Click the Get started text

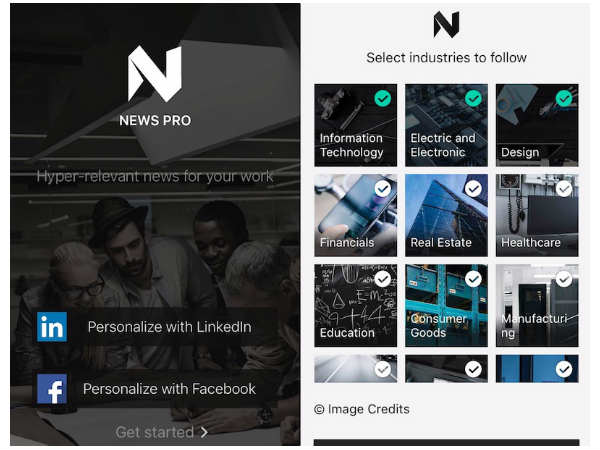point(155,432)
